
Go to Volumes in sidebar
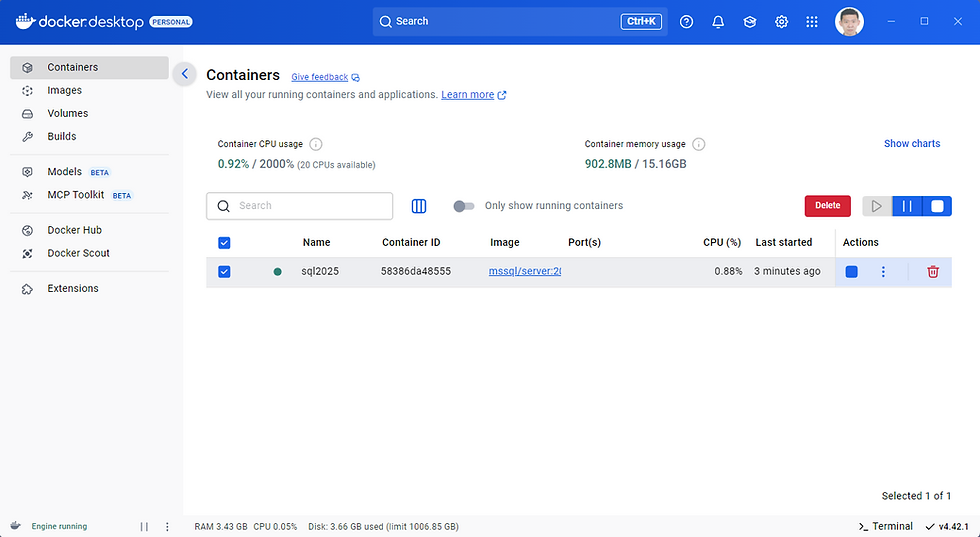[89, 114]
